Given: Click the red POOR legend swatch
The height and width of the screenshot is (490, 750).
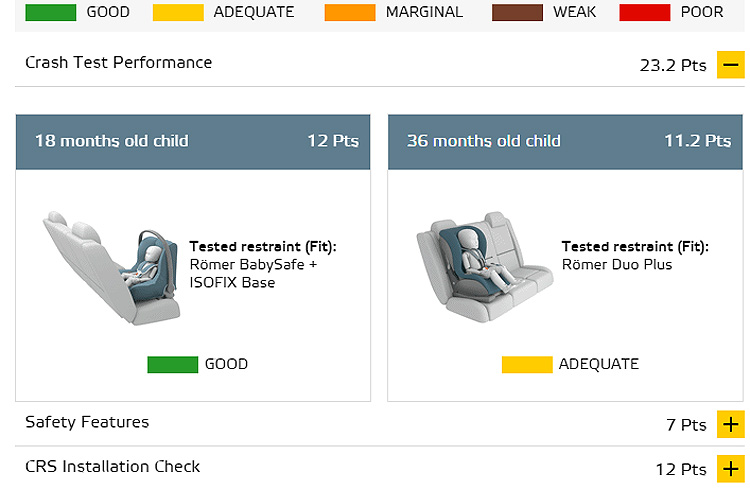Looking at the screenshot, I should coord(644,12).
